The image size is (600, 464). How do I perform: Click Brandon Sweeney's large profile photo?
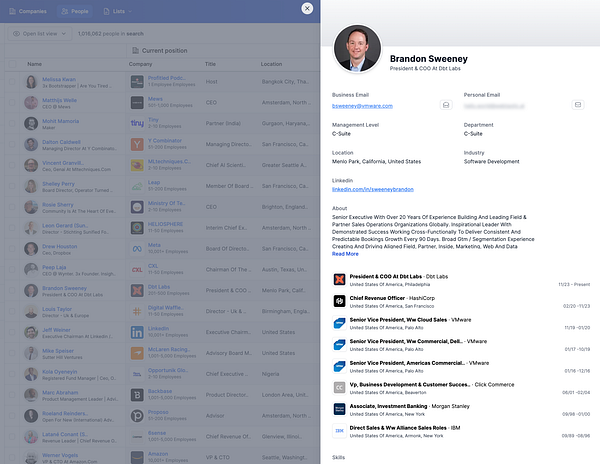357,48
